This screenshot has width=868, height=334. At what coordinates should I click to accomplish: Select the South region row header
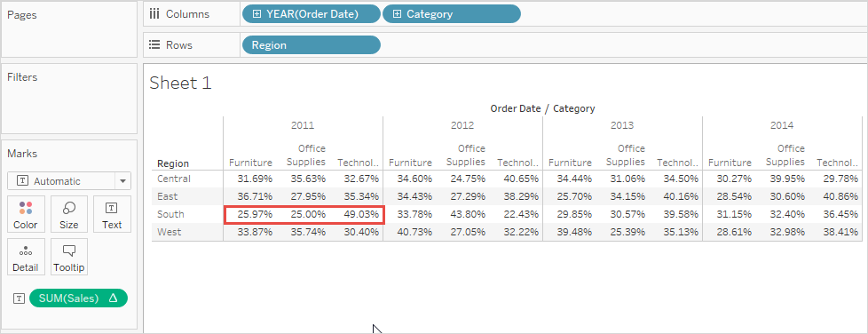click(x=170, y=214)
